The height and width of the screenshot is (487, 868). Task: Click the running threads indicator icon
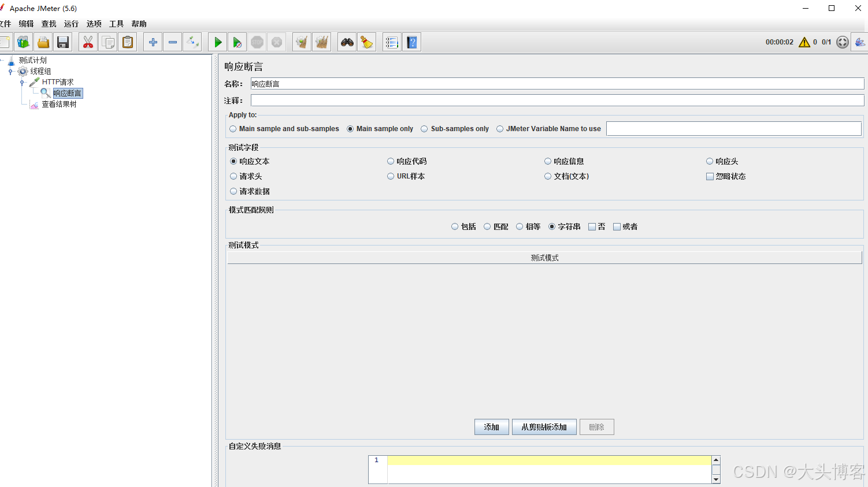[x=843, y=42]
